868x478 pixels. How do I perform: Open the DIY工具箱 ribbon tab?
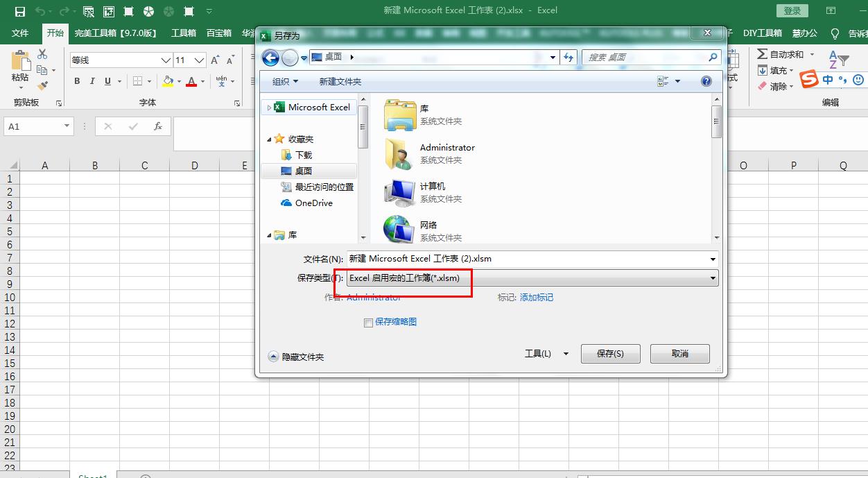click(x=763, y=33)
